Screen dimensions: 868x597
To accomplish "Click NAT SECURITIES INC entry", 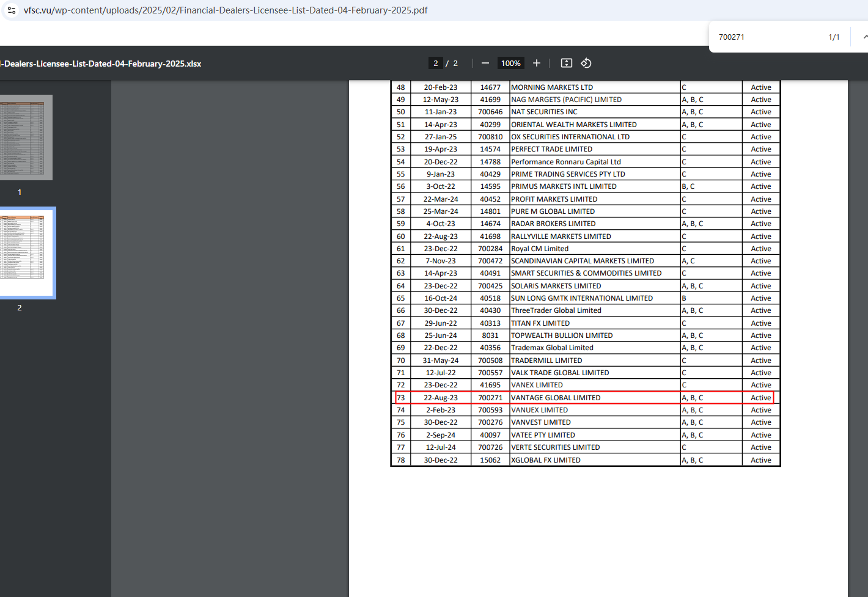I will pyautogui.click(x=544, y=112).
